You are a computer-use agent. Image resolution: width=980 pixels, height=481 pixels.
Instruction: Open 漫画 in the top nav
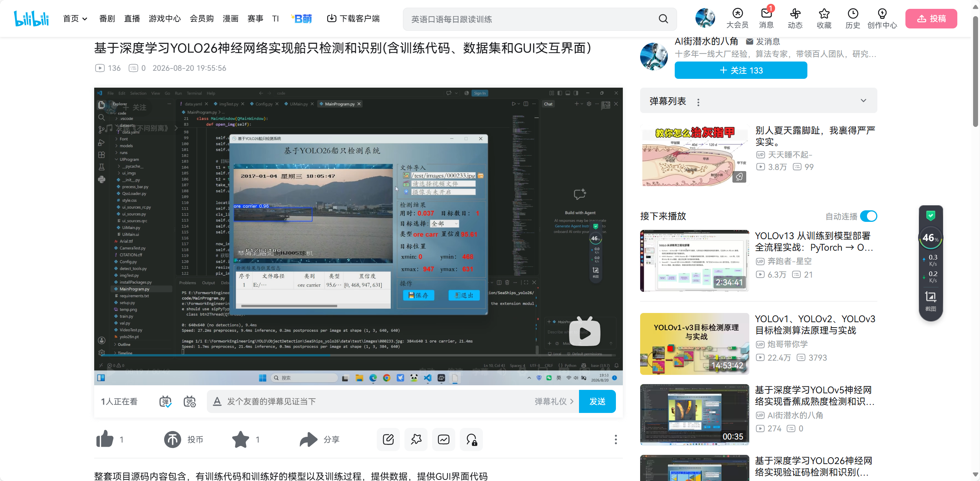(x=230, y=18)
